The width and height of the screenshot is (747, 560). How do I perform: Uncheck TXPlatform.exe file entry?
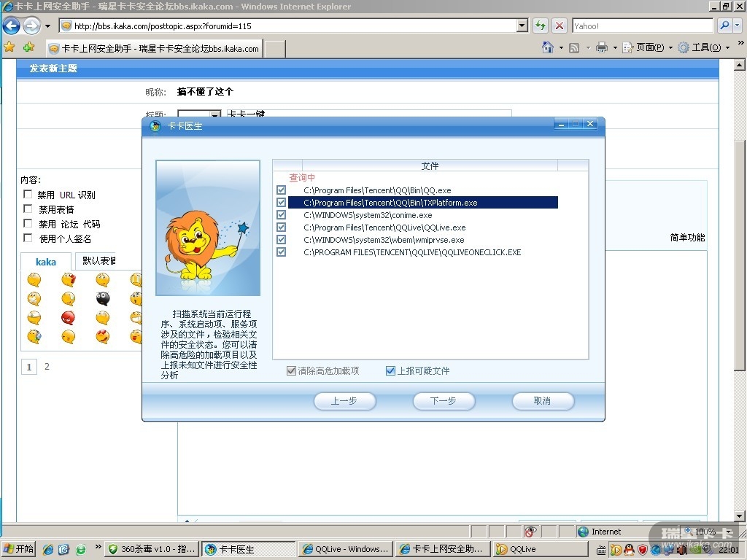pos(281,203)
